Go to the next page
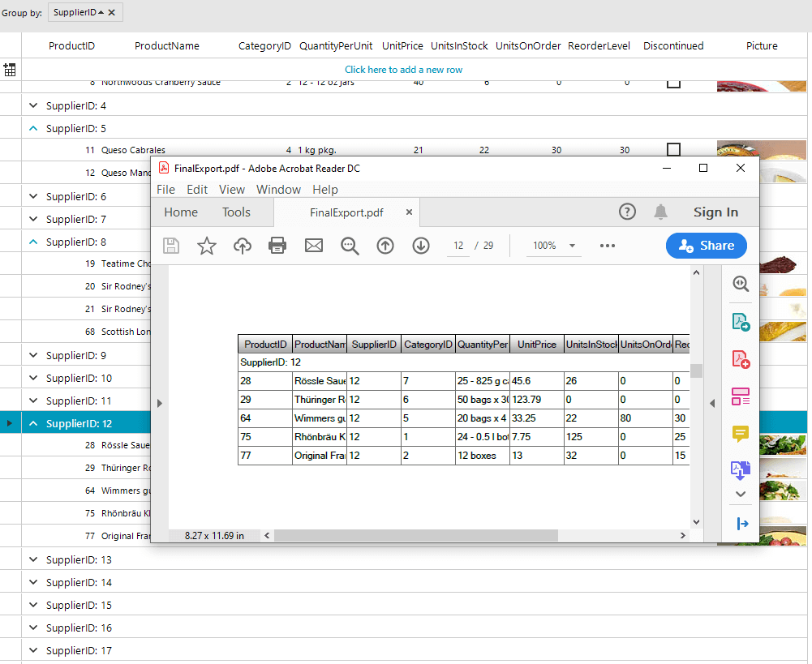 click(420, 246)
